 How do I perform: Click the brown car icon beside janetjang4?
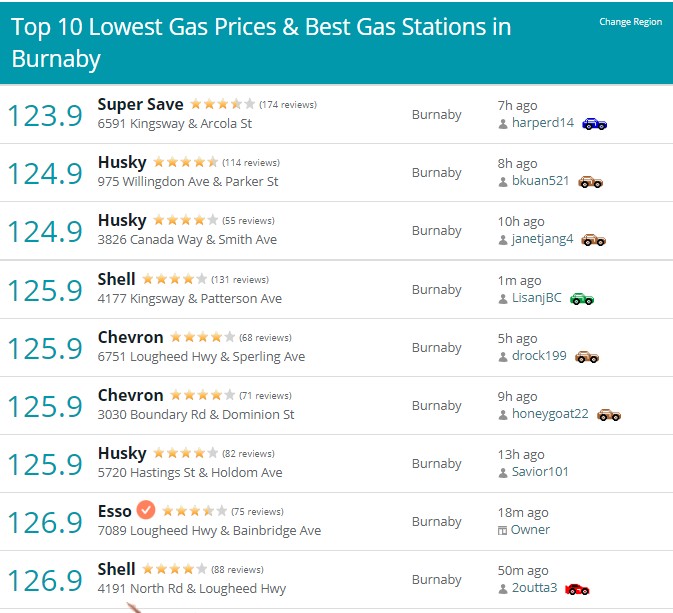[x=593, y=240]
